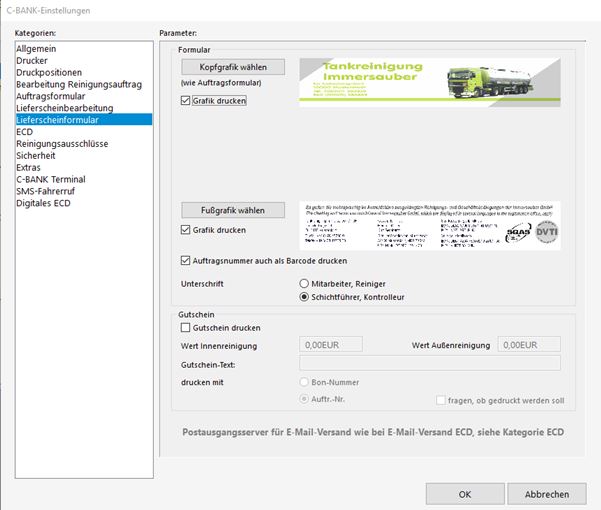The width and height of the screenshot is (601, 510).
Task: Select Mitarbeiter, Reiniger signature option
Action: [x=306, y=284]
